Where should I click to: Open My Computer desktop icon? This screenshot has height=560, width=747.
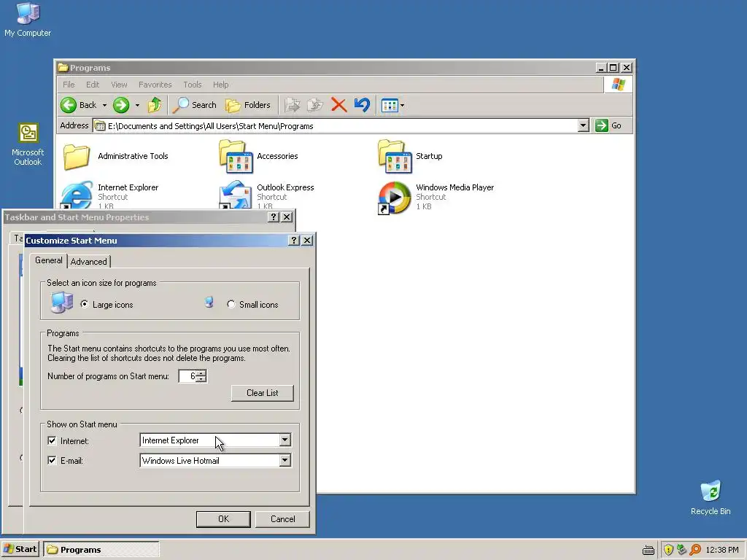[28, 19]
